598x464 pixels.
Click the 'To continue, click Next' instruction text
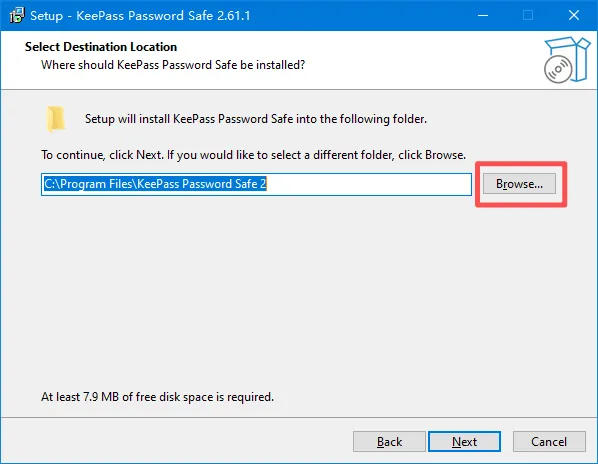click(253, 155)
